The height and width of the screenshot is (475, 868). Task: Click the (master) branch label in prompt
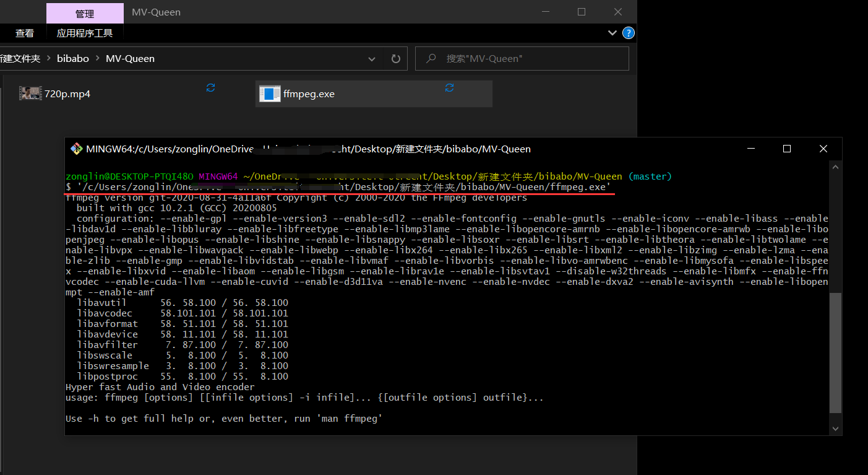(650, 176)
